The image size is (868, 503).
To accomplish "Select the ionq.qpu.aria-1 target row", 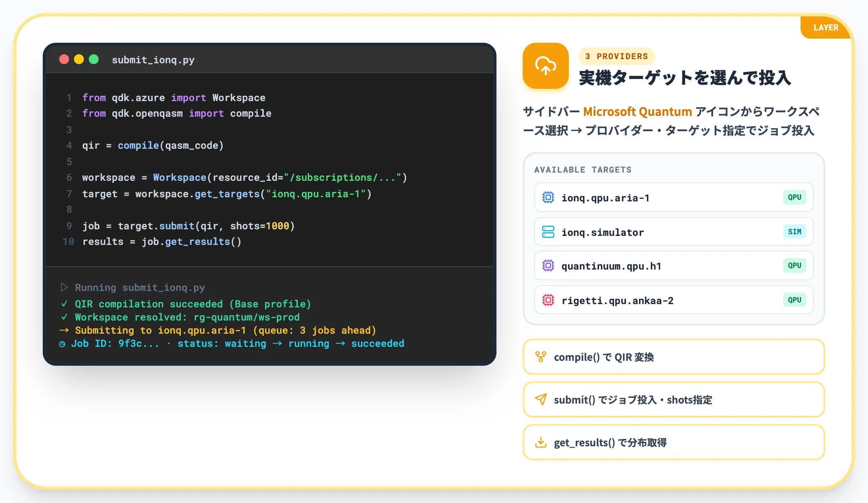I will pos(674,197).
